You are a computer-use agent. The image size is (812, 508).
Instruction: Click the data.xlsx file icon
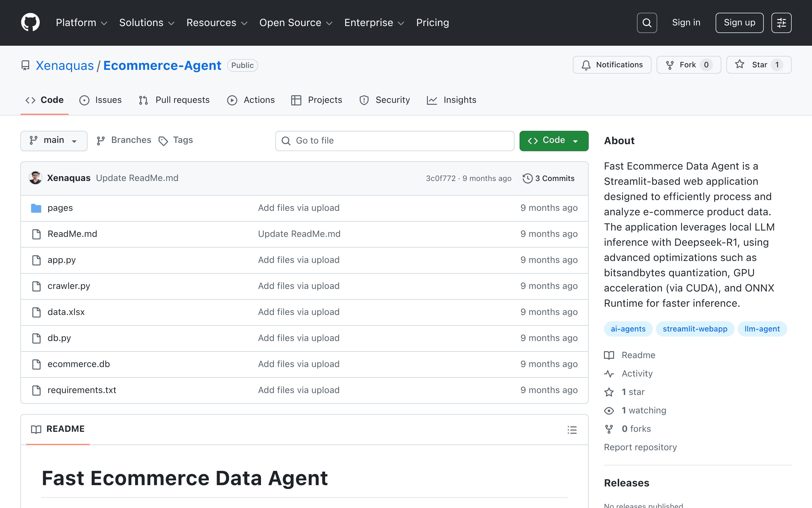pyautogui.click(x=36, y=312)
